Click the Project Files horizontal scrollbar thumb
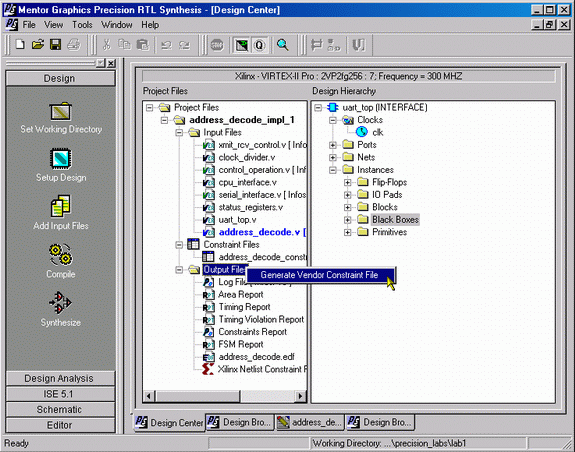 coord(198,396)
